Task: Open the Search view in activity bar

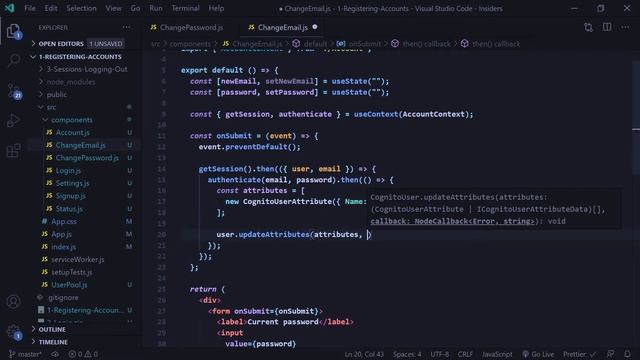Action: point(13,61)
